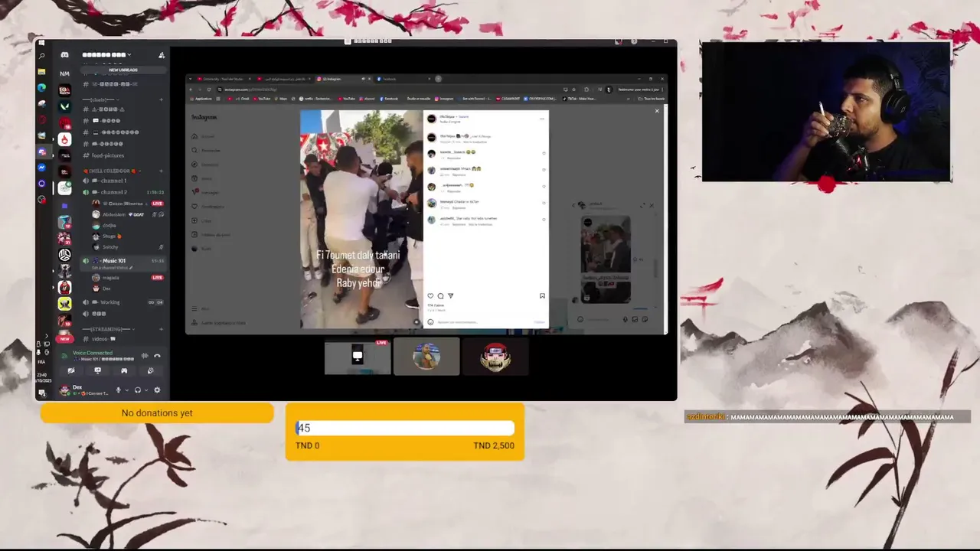980x551 pixels.
Task: Join the Working voice channel
Action: [110, 302]
